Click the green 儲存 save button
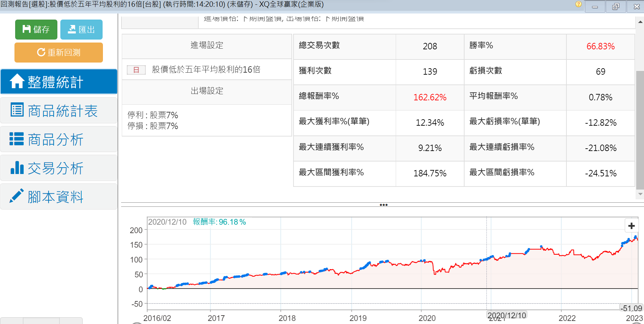 coord(36,30)
